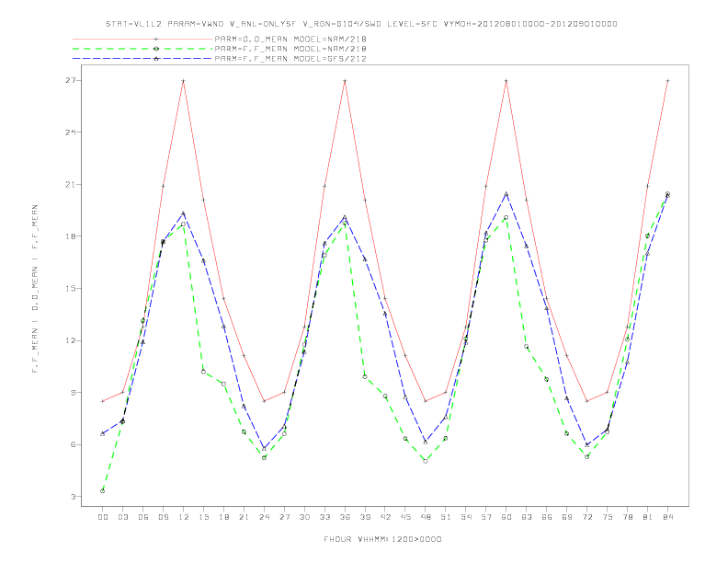The height and width of the screenshot is (563, 728).
Task: Click the x-axis tick label 84
Action: 668,517
